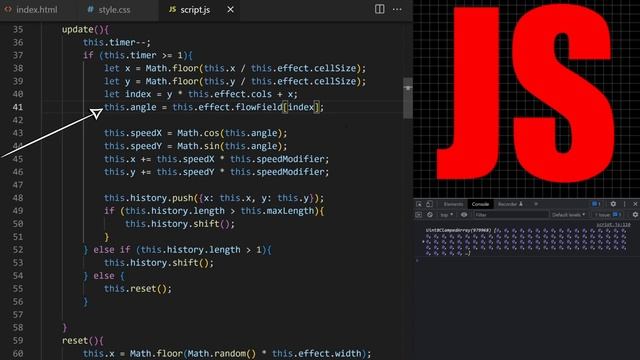This screenshot has height=360, width=640.
Task: Click line number 52 in gutter
Action: (18, 249)
